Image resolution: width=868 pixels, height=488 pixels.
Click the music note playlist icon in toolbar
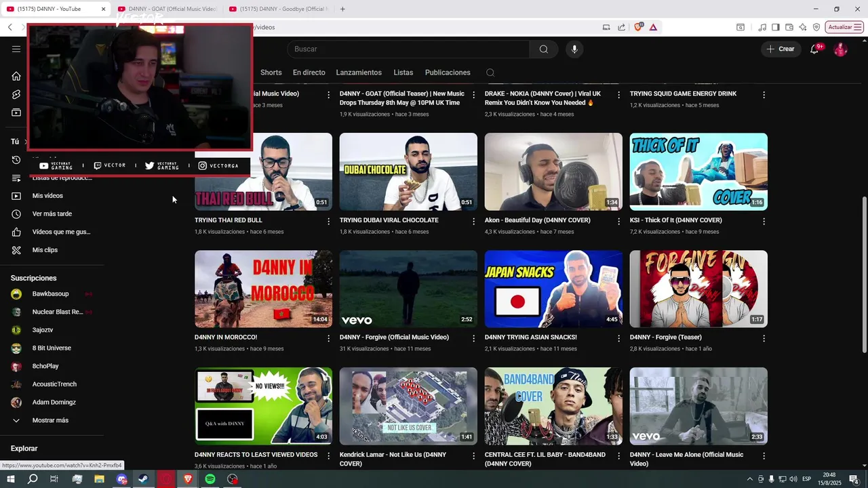click(763, 27)
